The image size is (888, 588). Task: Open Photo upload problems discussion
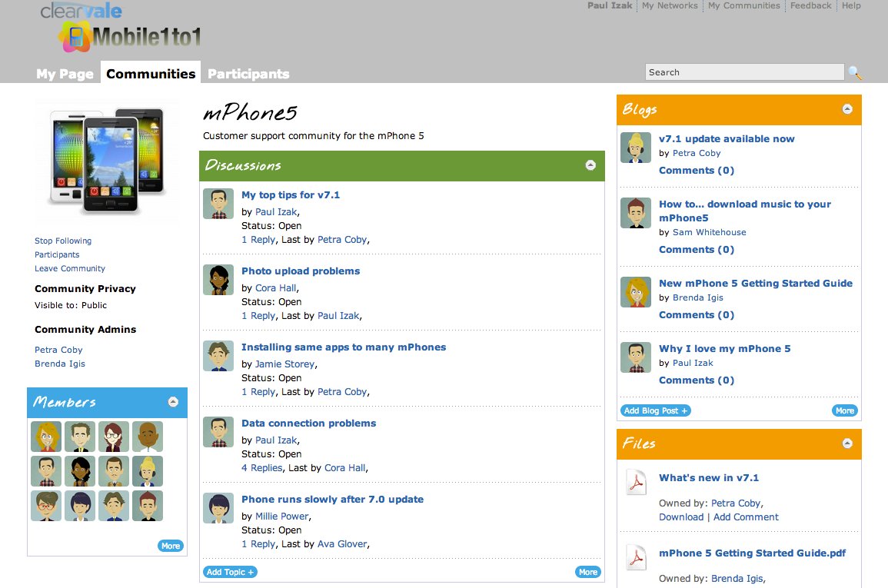pos(301,271)
